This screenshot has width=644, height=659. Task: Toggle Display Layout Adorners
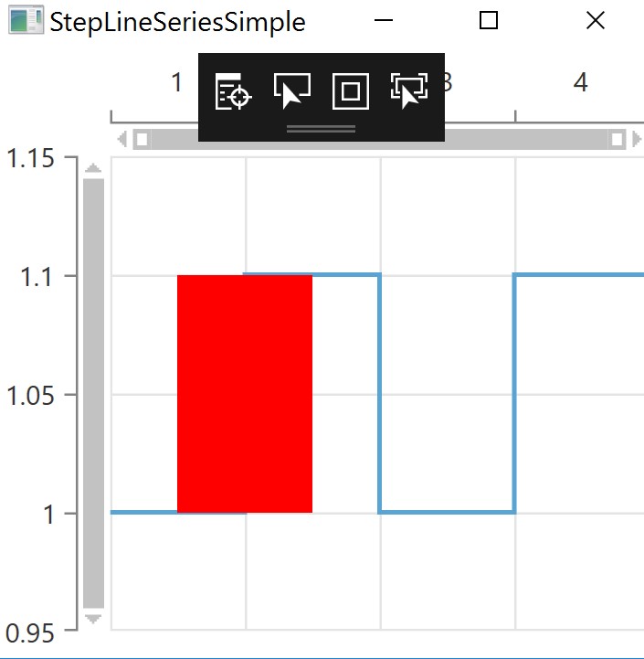coord(350,91)
